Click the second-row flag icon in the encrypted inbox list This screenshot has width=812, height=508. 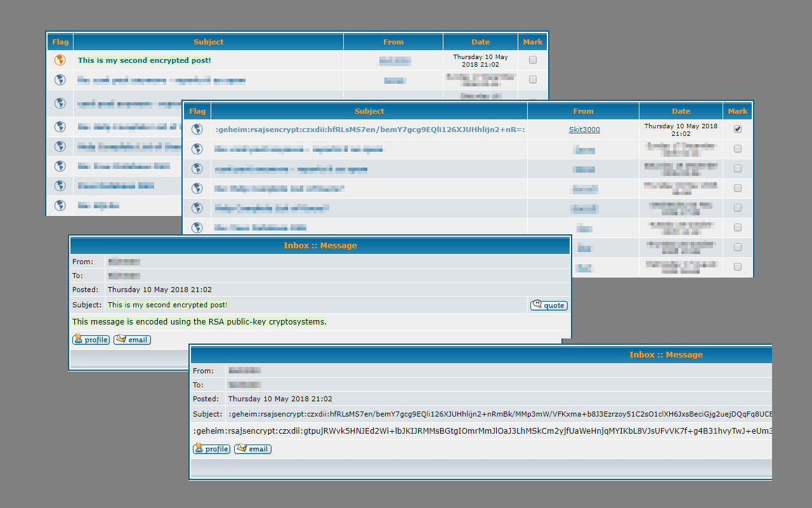coord(197,149)
